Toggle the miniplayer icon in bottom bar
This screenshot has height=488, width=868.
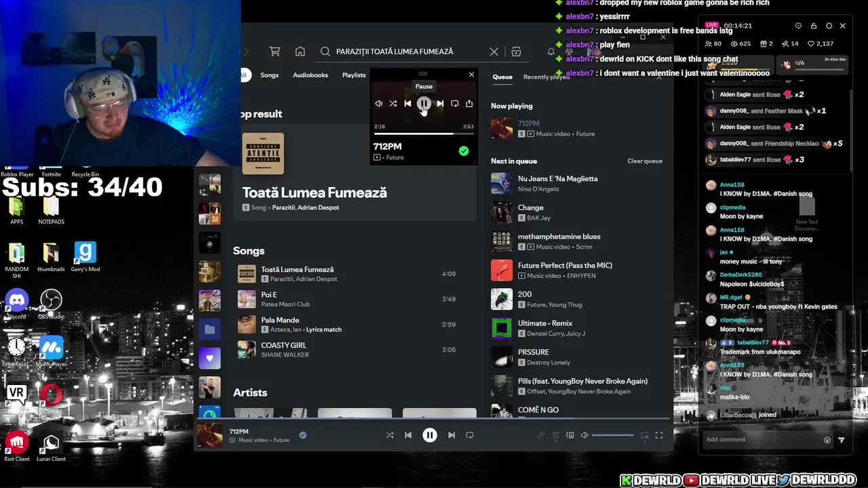coord(644,435)
